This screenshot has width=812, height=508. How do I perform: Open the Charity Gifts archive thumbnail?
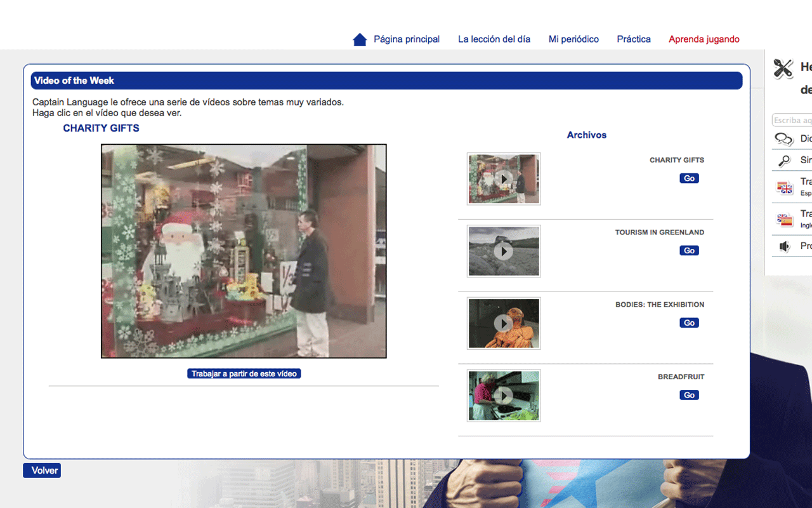point(504,179)
